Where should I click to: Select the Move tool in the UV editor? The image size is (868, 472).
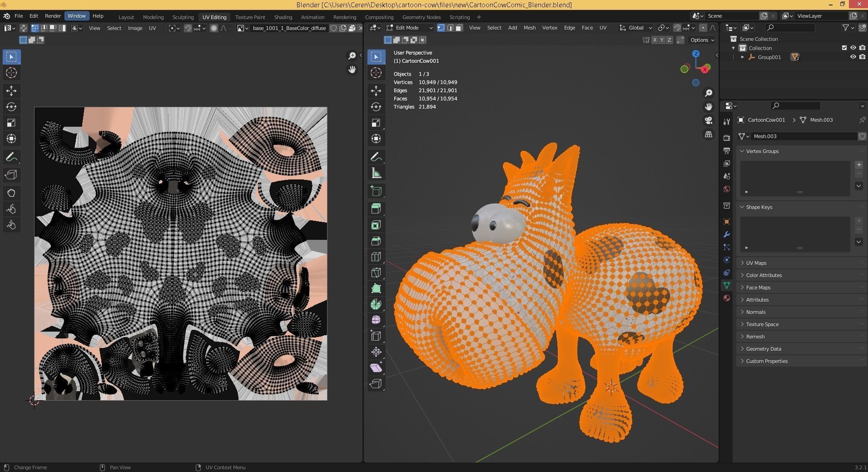pos(11,91)
